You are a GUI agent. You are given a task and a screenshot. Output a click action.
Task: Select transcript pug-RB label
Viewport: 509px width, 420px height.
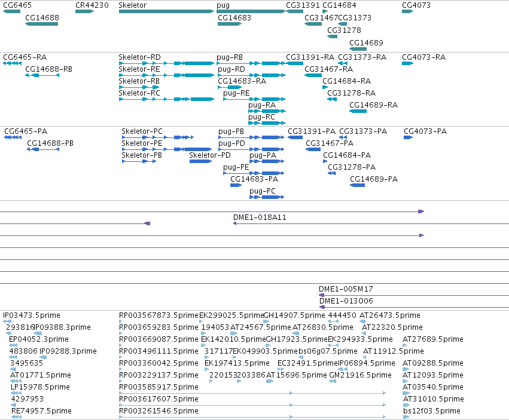[x=230, y=57]
